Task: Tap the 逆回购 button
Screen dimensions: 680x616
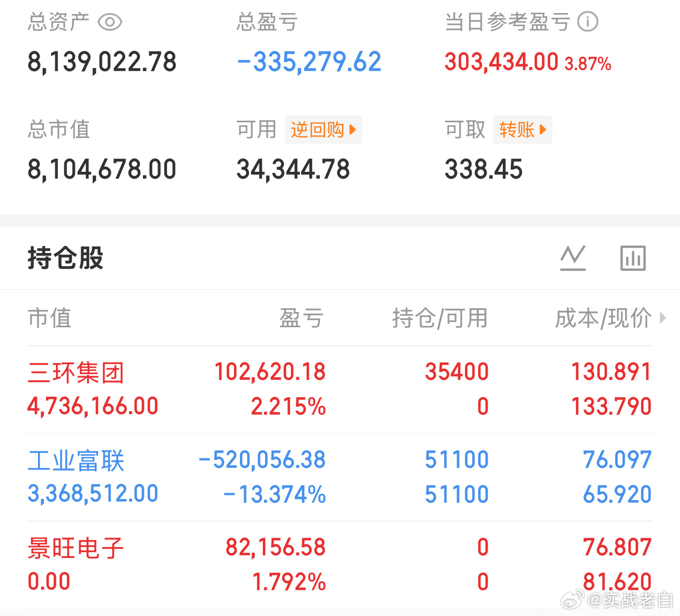Action: (x=323, y=130)
